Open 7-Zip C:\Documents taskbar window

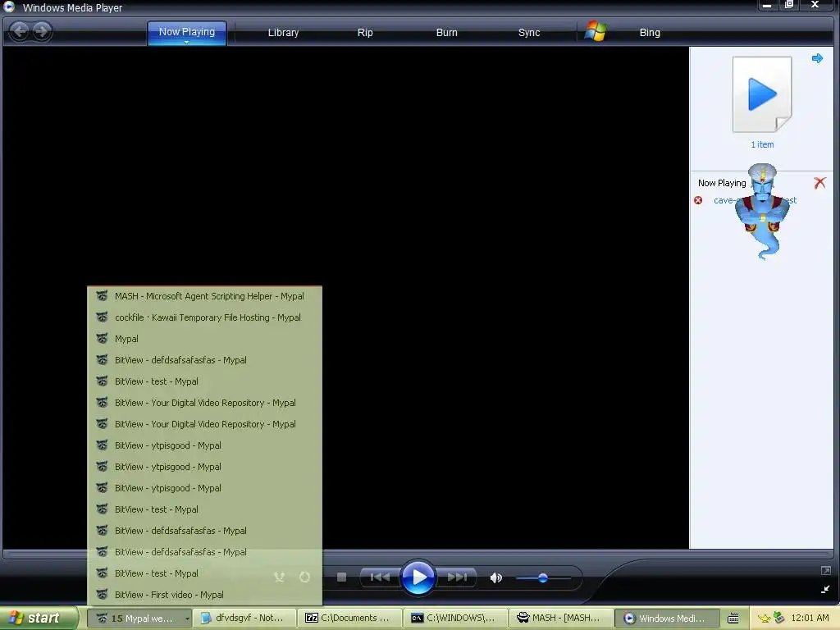pos(349,619)
